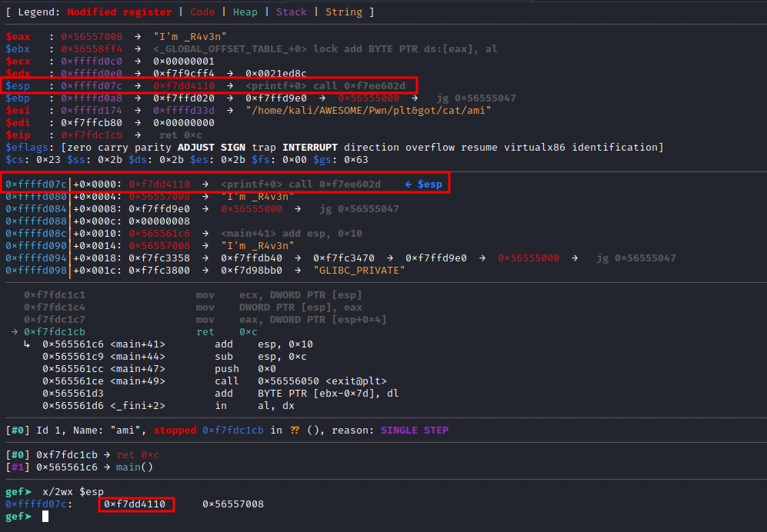Click the "stopped" status text for thread ami
The width and height of the screenshot is (767, 532).
[175, 430]
